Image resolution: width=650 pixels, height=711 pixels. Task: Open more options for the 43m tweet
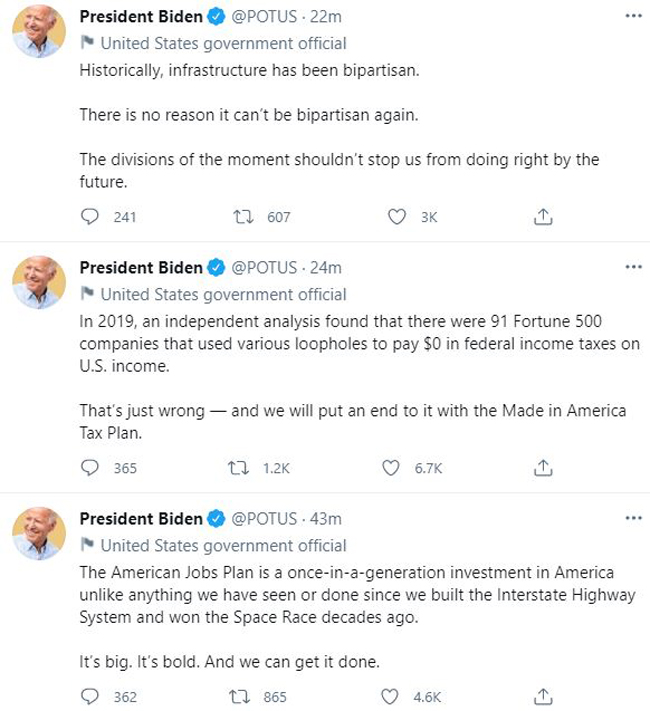(x=633, y=518)
